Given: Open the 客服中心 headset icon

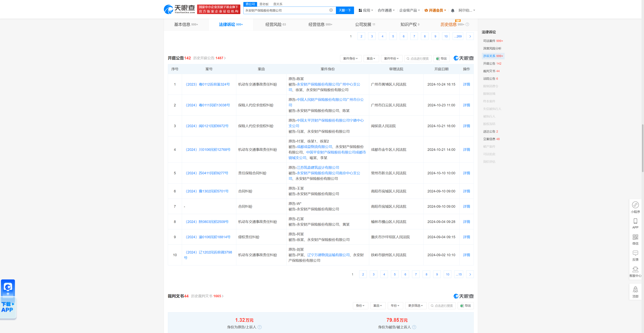Looking at the screenshot, I should (635, 272).
